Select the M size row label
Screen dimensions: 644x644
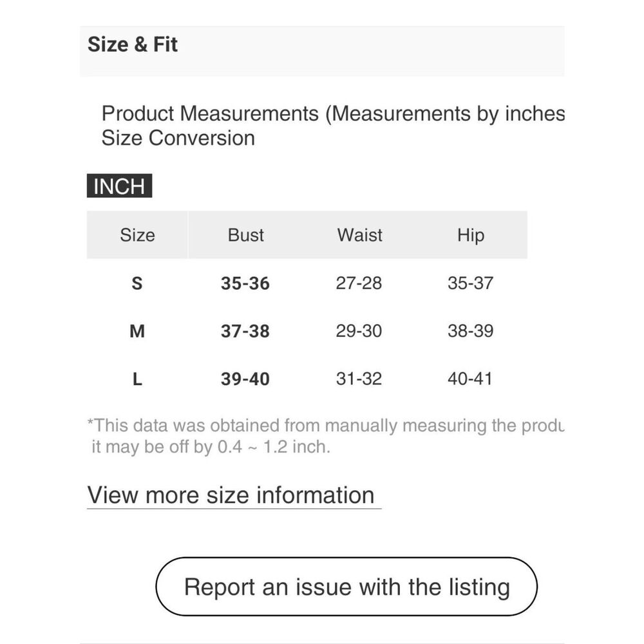tap(137, 331)
